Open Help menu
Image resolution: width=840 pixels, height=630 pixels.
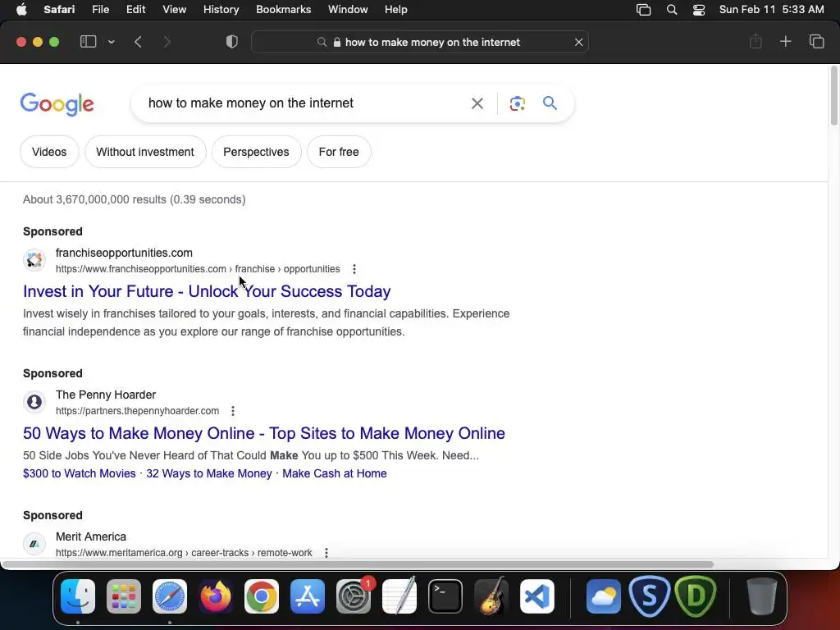tap(396, 10)
